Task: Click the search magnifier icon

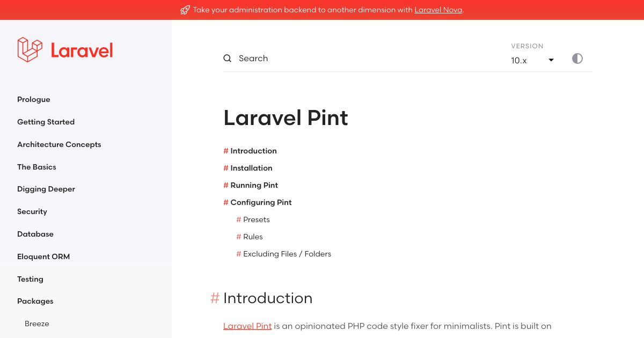Action: pos(227,58)
